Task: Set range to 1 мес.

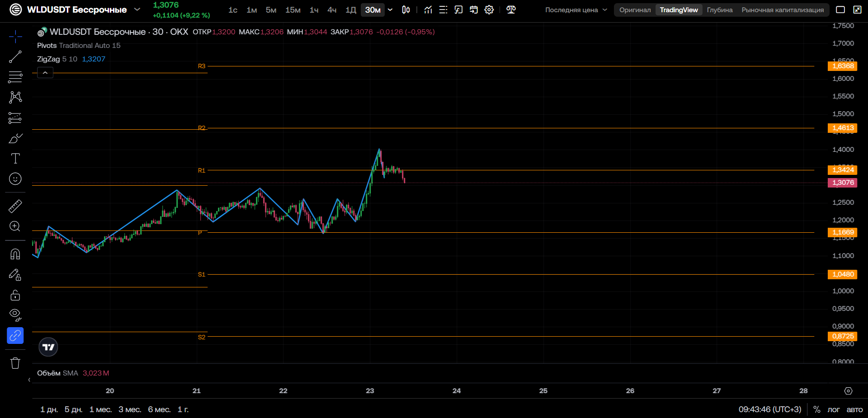Action: click(x=100, y=409)
